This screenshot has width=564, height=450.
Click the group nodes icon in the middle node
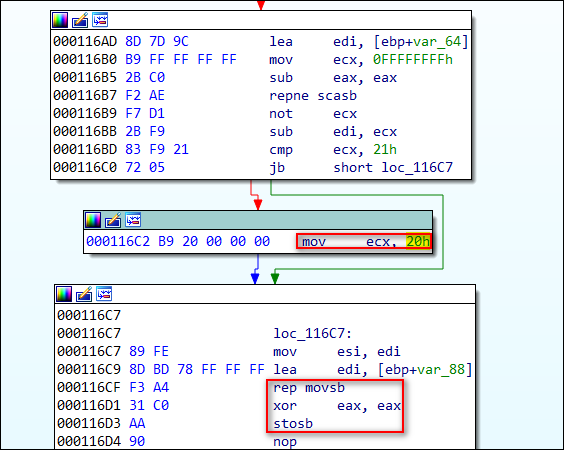133,220
